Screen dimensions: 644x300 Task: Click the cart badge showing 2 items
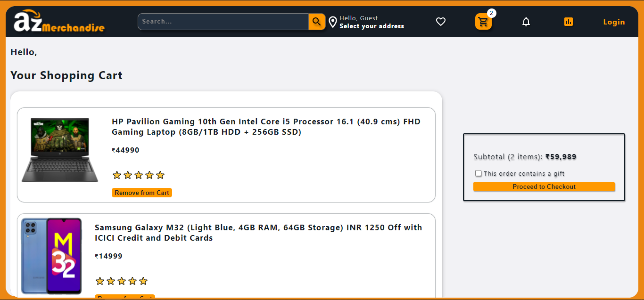(492, 13)
